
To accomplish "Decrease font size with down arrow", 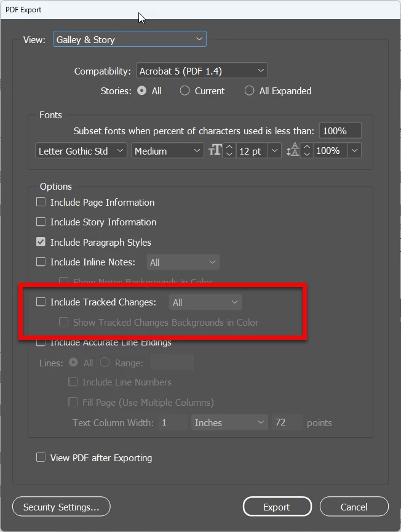I will tap(229, 154).
